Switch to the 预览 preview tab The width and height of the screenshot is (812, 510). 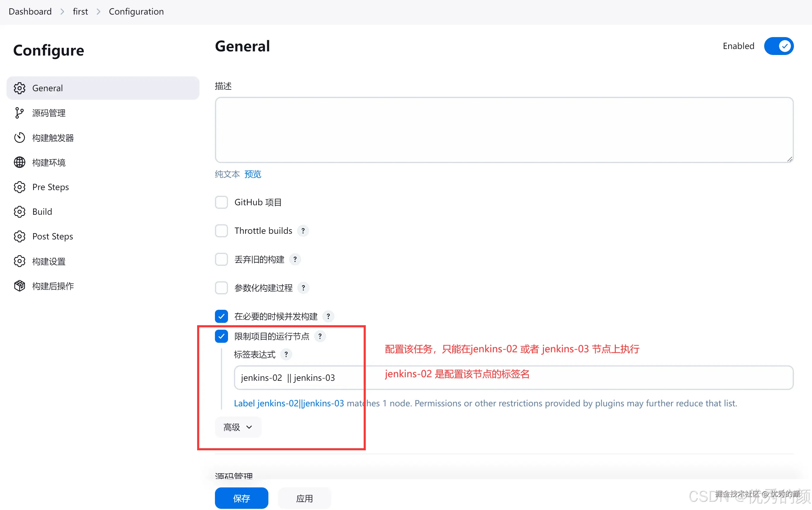(252, 174)
